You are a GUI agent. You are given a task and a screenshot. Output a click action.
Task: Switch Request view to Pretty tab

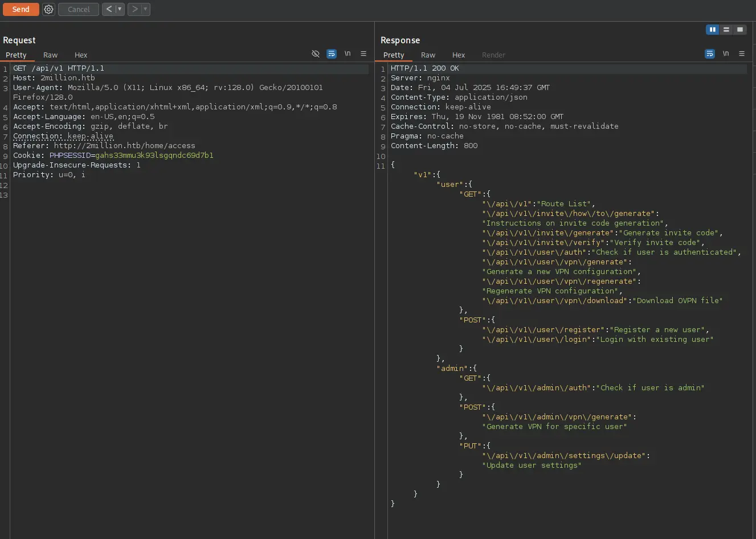coord(16,55)
